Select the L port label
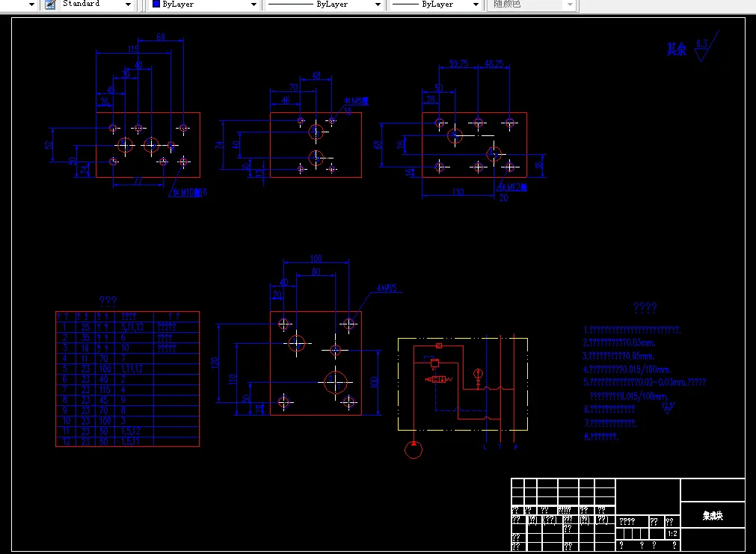This screenshot has width=756, height=554. 485,447
